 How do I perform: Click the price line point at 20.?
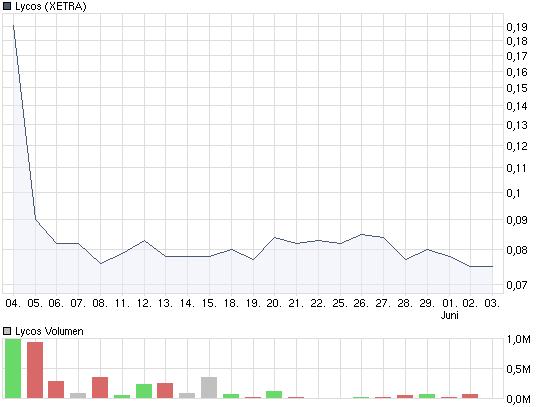(275, 237)
